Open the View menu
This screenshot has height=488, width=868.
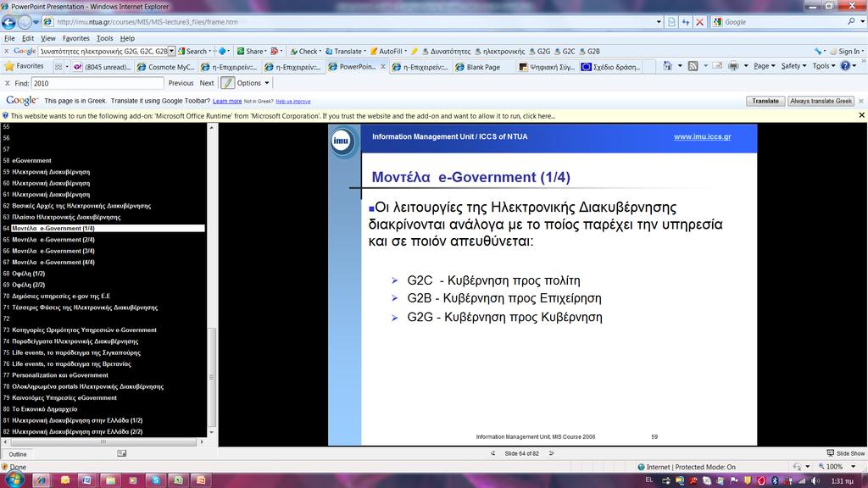[48, 38]
